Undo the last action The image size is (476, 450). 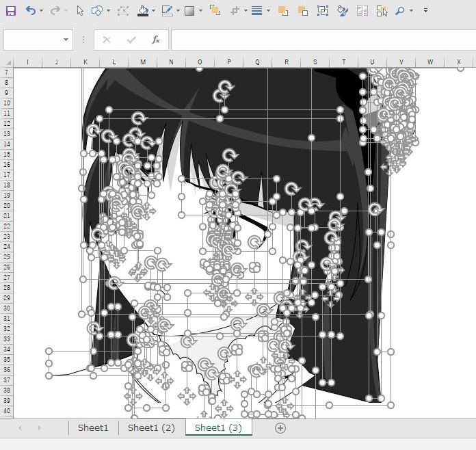(30, 11)
